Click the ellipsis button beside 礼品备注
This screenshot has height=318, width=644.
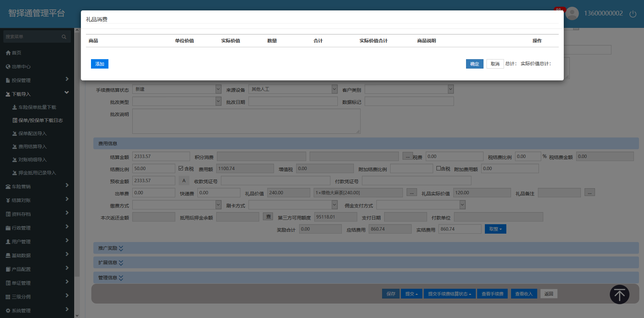click(589, 193)
